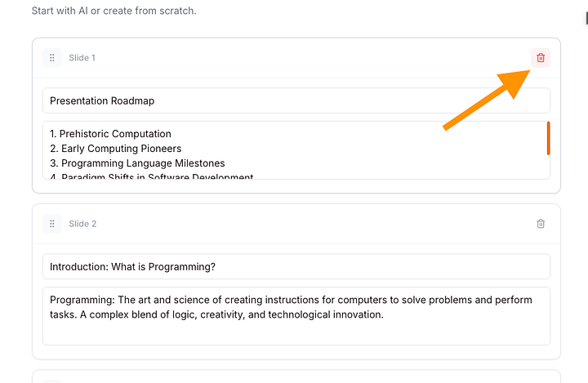Remove Slide 2 using its trash icon
This screenshot has height=383, width=588.
click(x=541, y=224)
